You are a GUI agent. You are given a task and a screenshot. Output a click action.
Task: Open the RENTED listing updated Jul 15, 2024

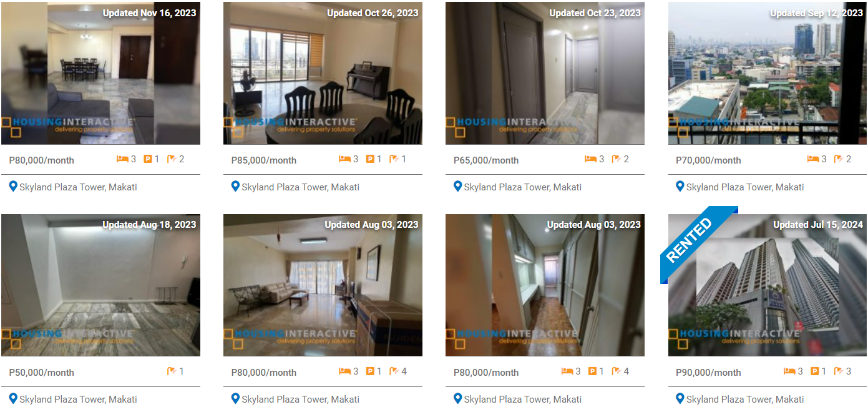pyautogui.click(x=768, y=285)
